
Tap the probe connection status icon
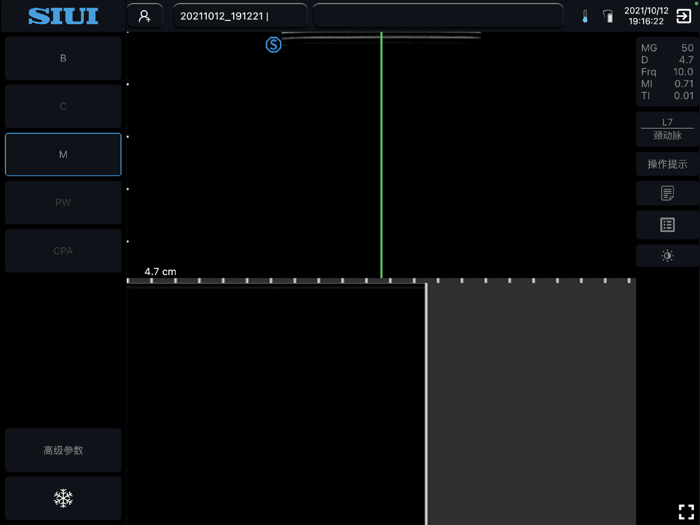pos(608,17)
